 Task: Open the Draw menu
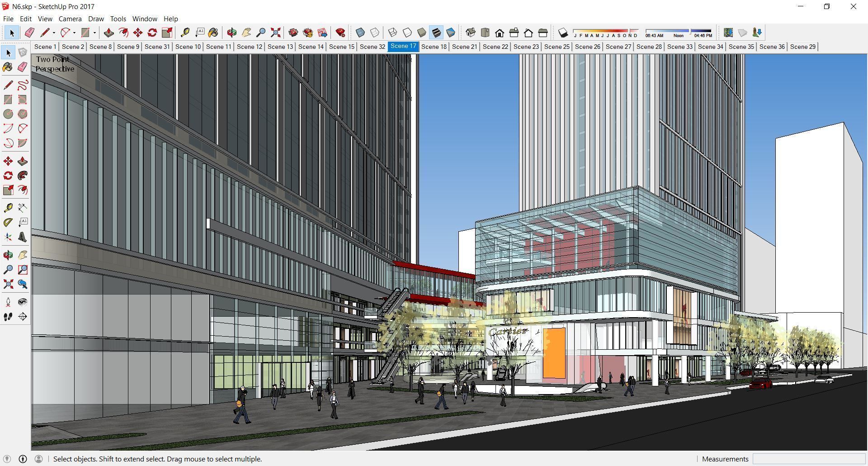[96, 19]
